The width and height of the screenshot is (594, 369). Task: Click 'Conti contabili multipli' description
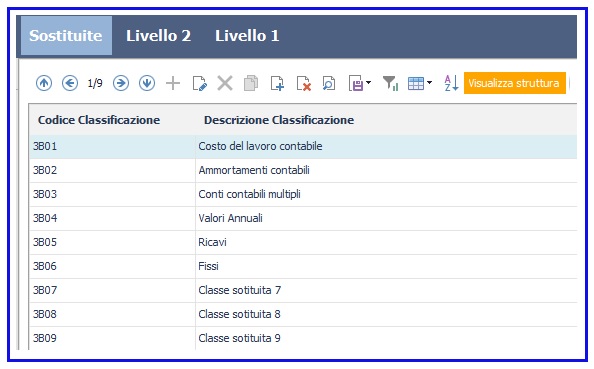coord(249,194)
